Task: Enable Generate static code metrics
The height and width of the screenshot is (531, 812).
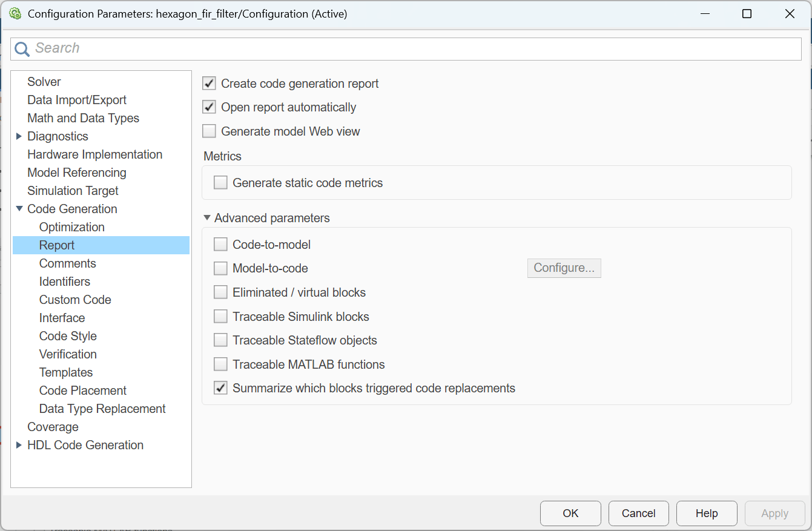Action: (x=220, y=183)
